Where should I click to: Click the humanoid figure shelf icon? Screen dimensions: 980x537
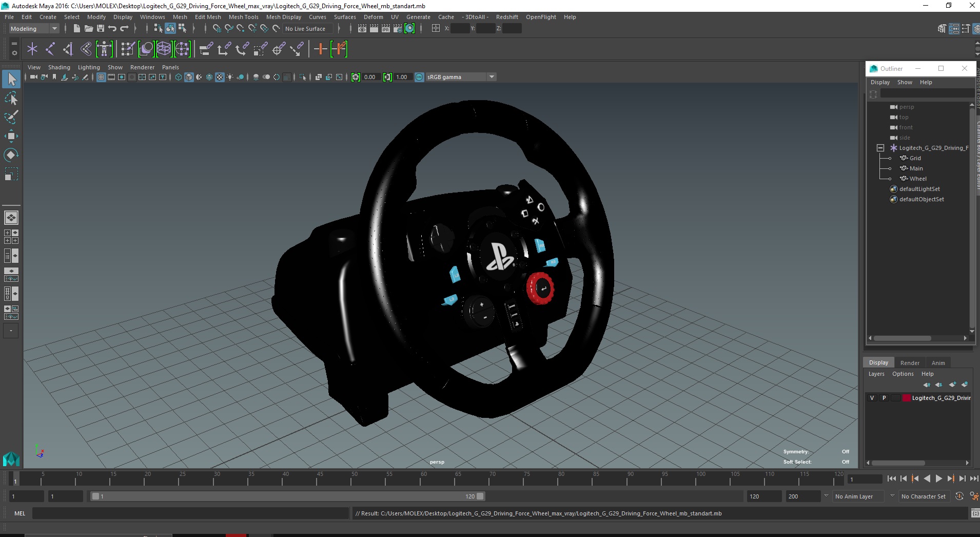(104, 49)
